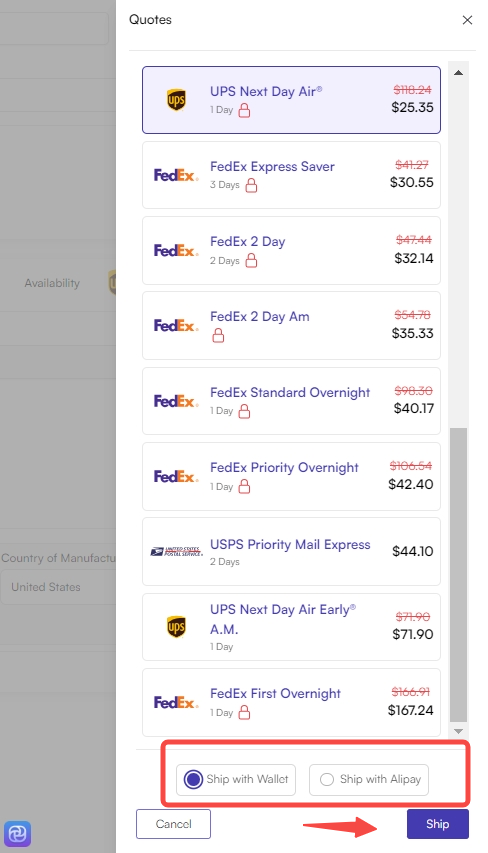
Task: Click the USPS logo on Priority Mail Express
Action: pos(176,552)
